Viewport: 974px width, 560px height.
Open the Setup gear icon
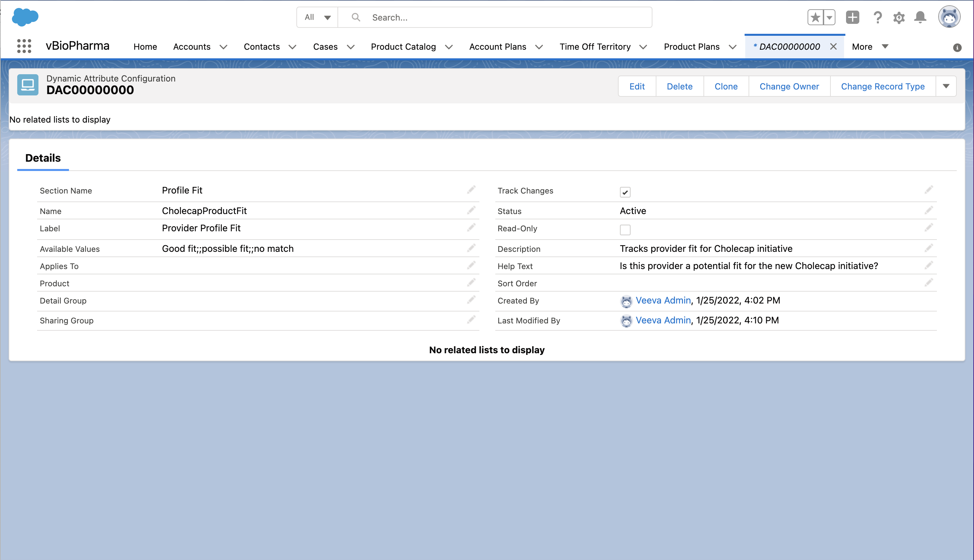899,17
